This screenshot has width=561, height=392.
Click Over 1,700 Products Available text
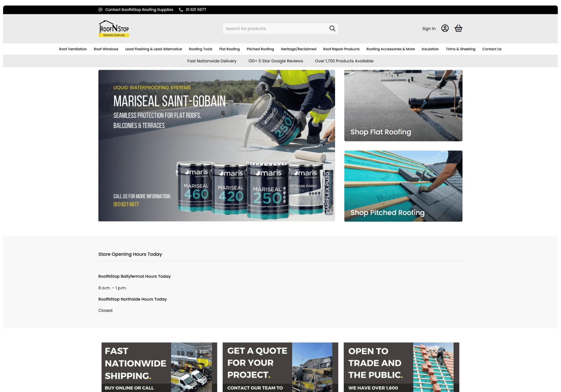tap(344, 61)
